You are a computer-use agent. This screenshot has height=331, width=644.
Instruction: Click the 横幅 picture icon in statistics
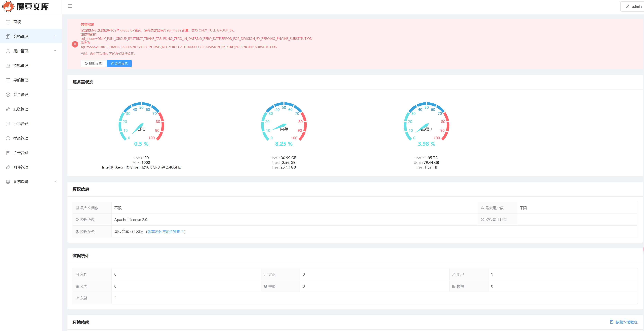pyautogui.click(x=454, y=286)
